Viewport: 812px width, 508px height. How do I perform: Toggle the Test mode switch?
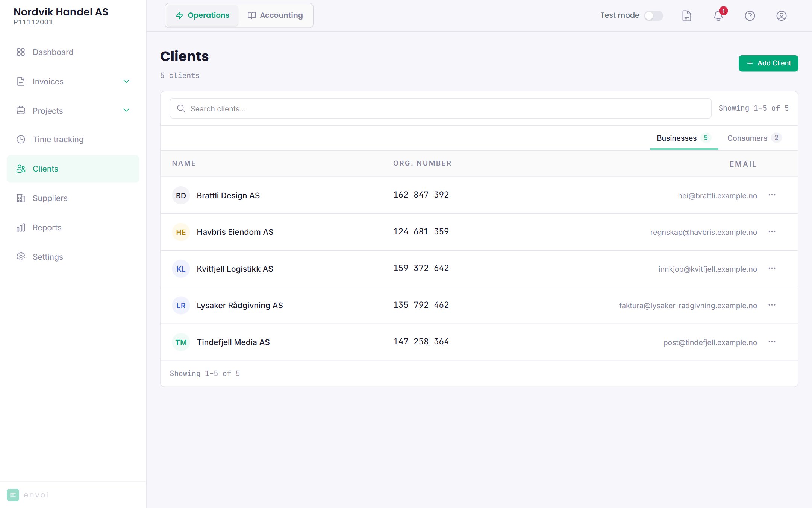click(x=653, y=16)
